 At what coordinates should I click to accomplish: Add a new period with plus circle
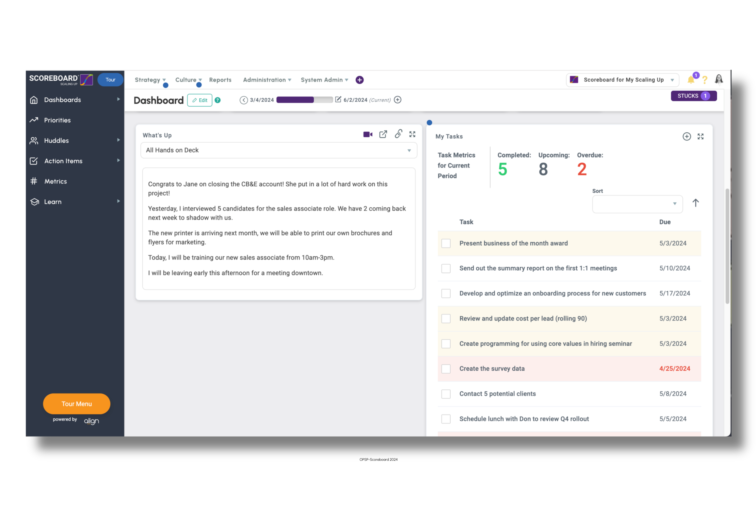[x=398, y=100]
